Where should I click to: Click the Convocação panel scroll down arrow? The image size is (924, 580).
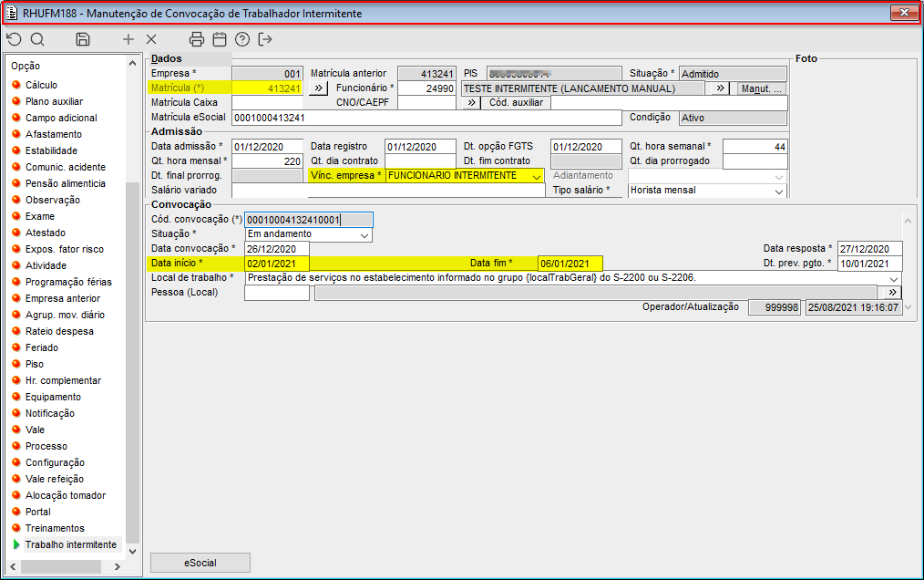[x=909, y=307]
